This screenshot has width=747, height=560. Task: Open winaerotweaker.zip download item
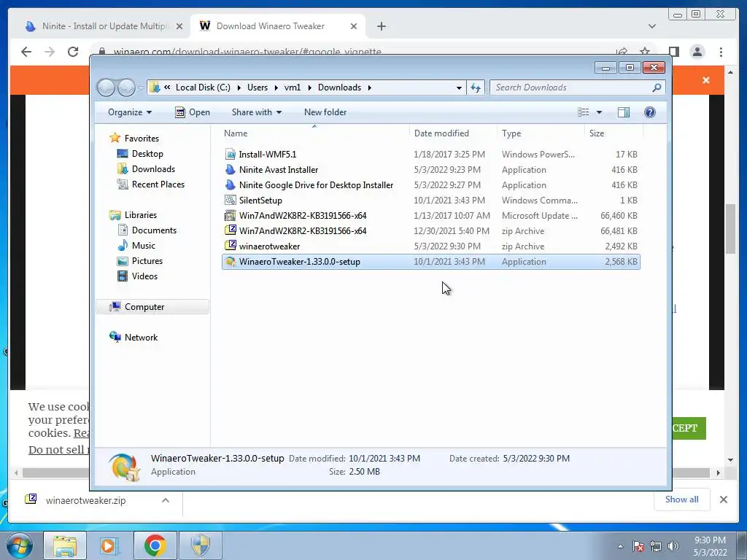click(86, 500)
